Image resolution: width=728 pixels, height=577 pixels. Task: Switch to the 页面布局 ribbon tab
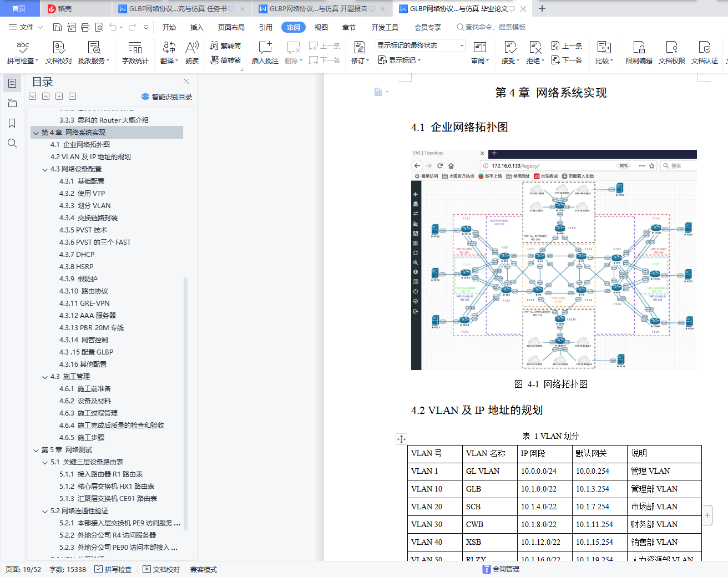coord(231,27)
